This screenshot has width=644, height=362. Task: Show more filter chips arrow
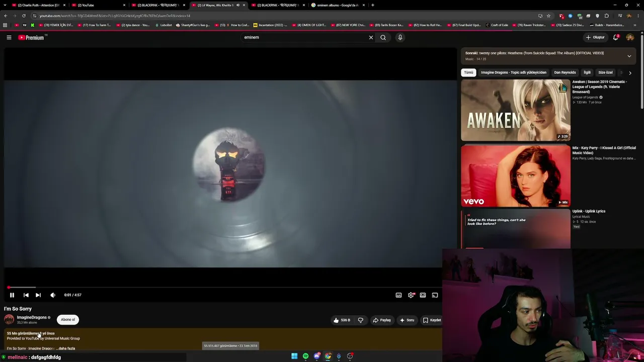630,72
